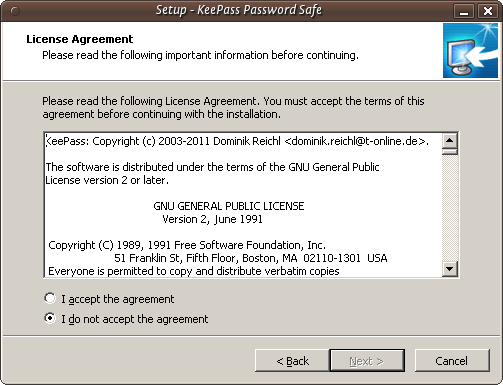Click the round window menu icon in title bar
The width and height of the screenshot is (503, 385).
click(x=15, y=11)
